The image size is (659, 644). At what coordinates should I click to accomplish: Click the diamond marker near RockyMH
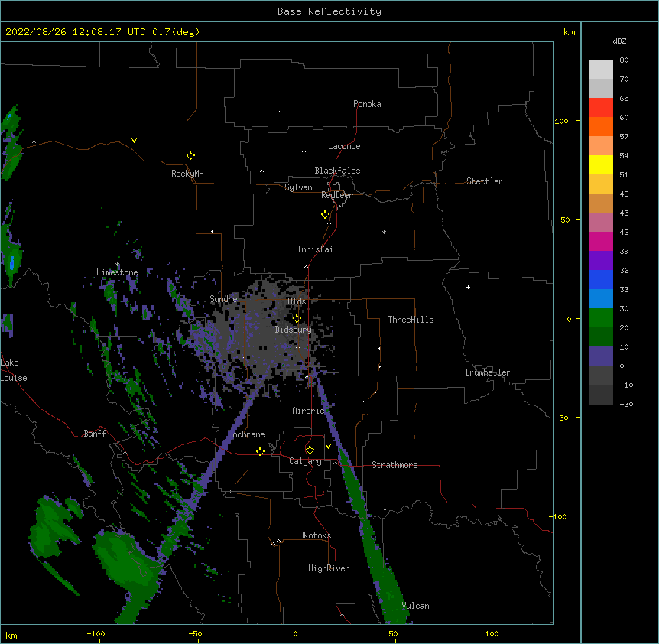click(191, 156)
